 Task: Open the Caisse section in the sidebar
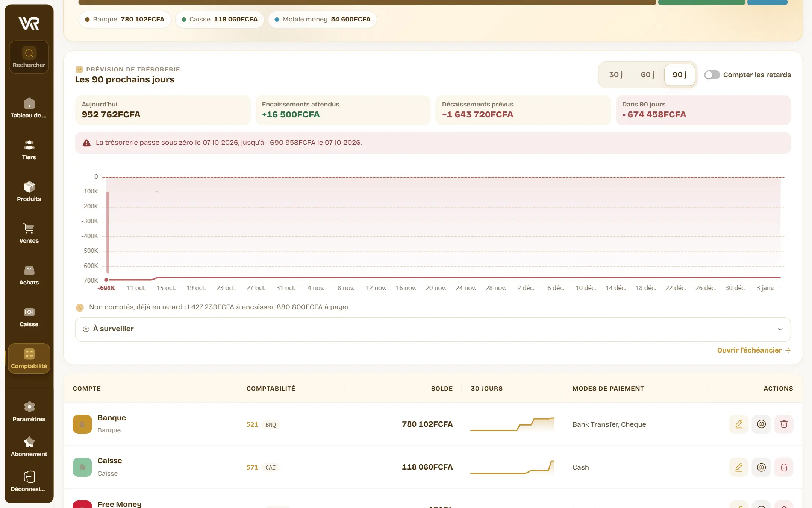29,317
